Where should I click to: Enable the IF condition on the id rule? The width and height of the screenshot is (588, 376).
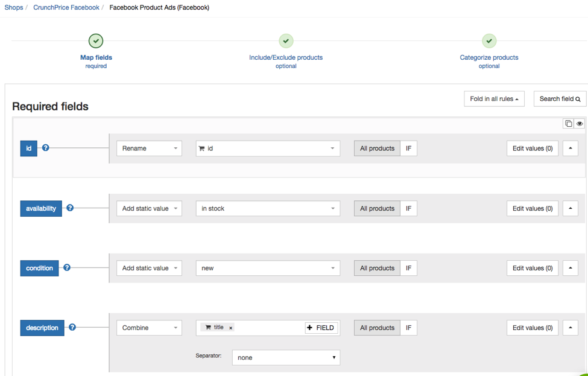tap(408, 148)
